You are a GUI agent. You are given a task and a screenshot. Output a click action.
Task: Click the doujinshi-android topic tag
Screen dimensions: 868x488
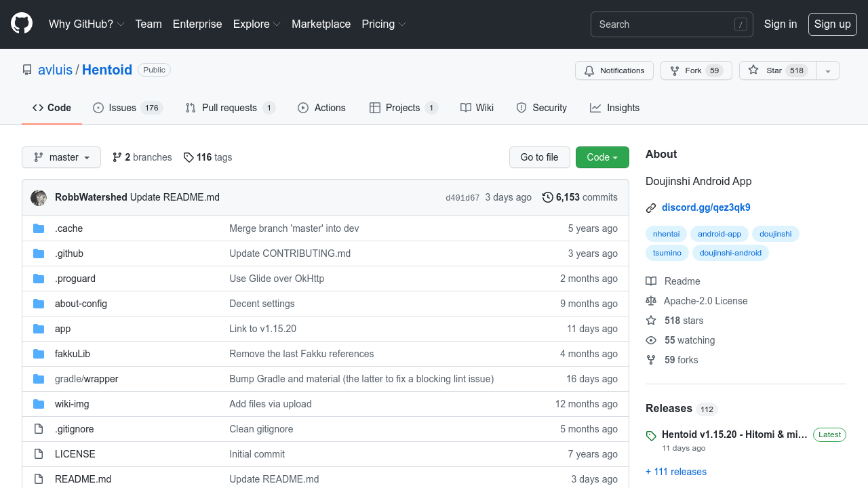730,253
